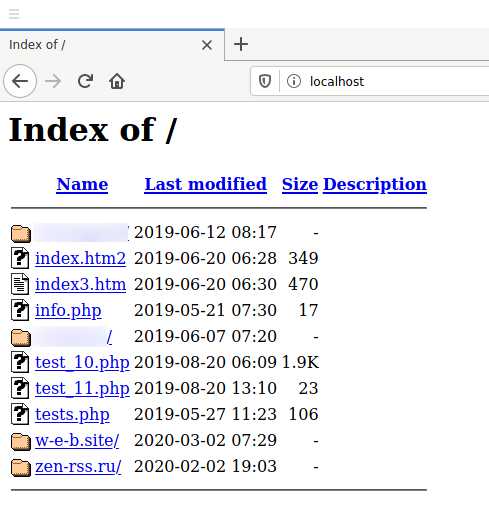Click the date '2020-03-02 07:29'

point(205,440)
